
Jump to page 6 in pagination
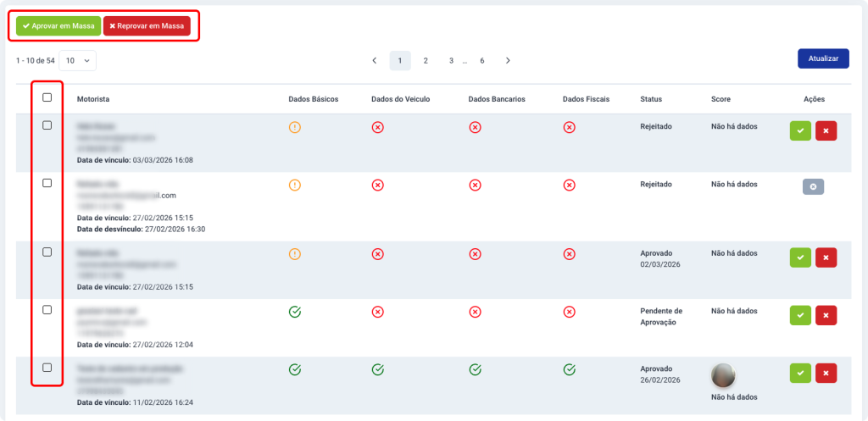point(482,61)
